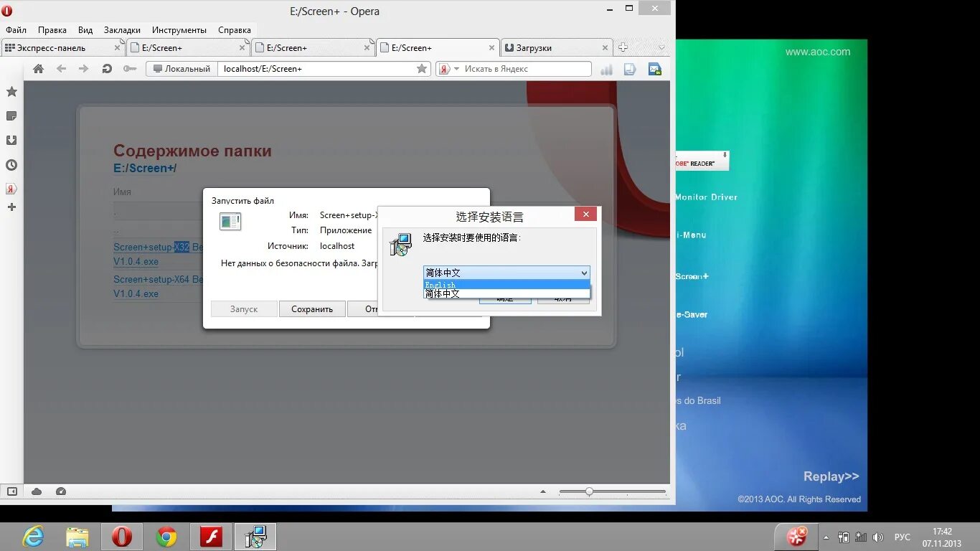The width and height of the screenshot is (980, 551).
Task: Go back using the back arrow
Action: pos(62,69)
